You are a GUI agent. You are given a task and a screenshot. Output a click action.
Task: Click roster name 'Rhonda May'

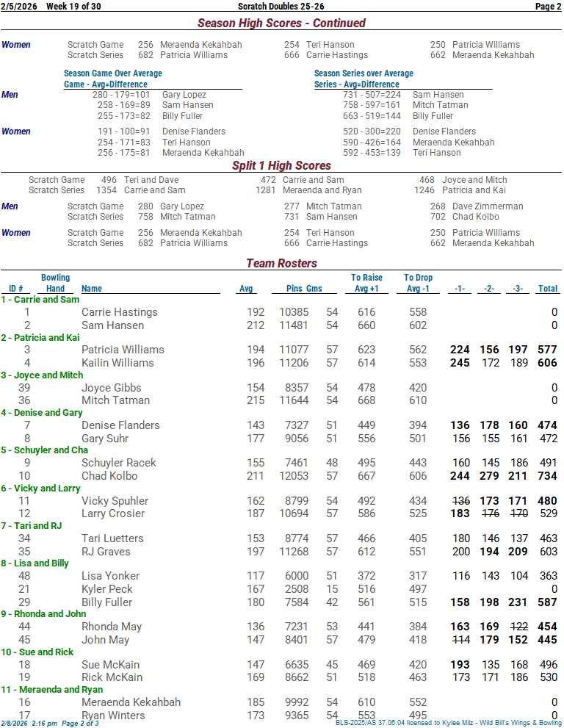(x=112, y=627)
